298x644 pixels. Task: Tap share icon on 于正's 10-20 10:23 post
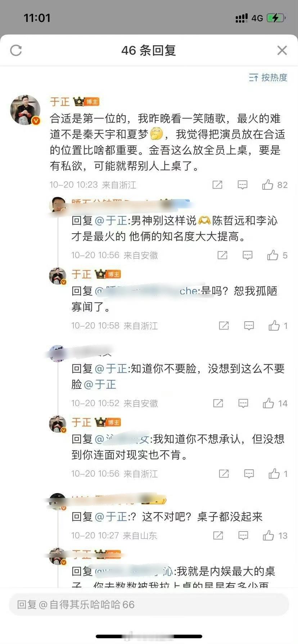[217, 185]
